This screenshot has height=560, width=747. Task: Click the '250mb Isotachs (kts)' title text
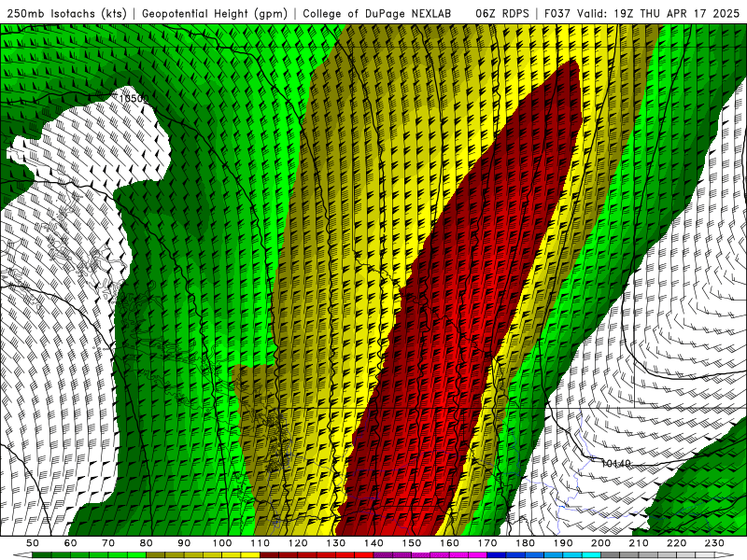click(x=67, y=14)
